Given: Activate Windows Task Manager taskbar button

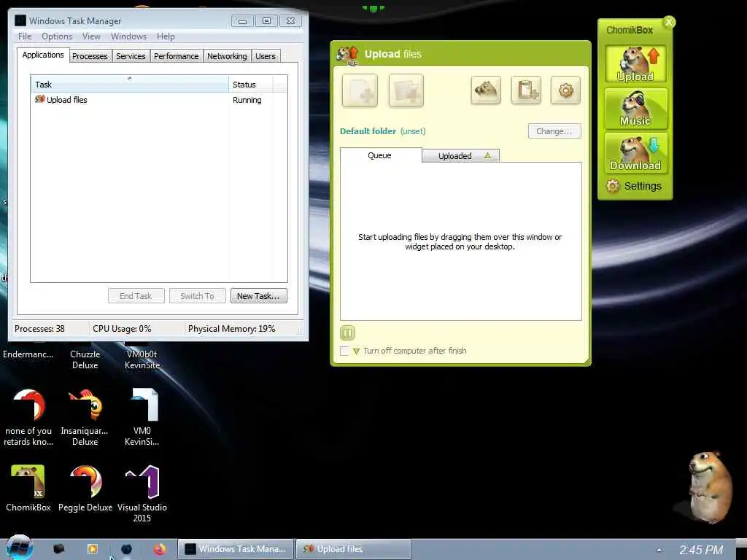Looking at the screenshot, I should (236, 549).
